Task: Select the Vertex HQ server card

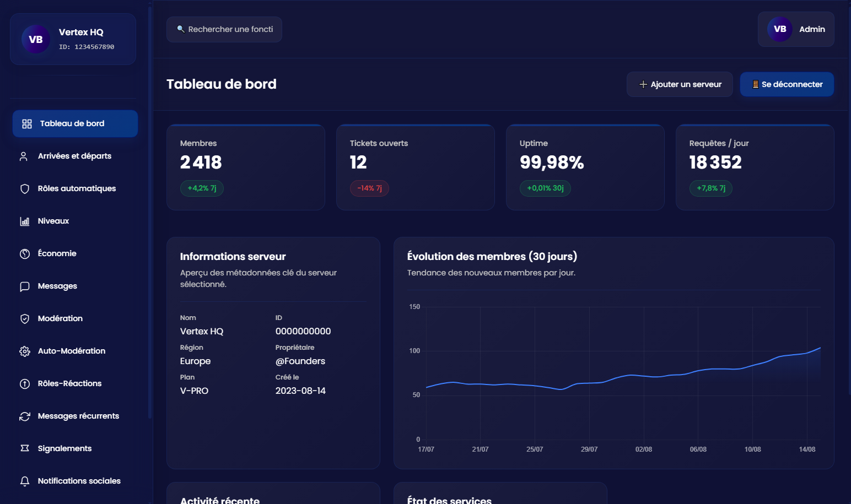Action: click(73, 39)
